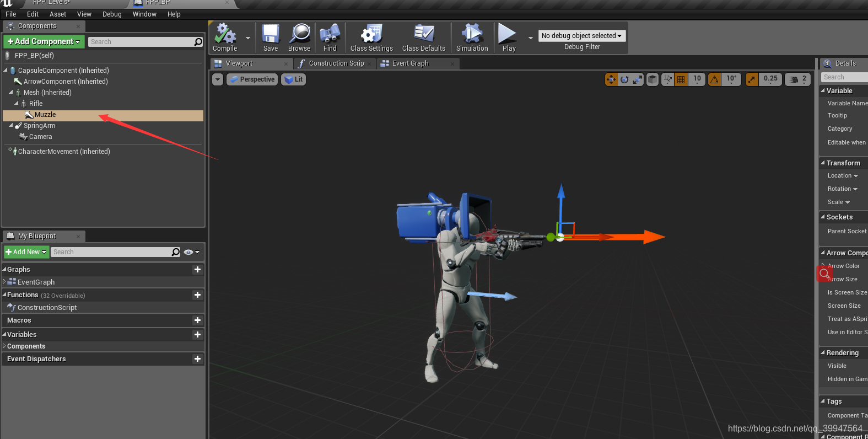The width and height of the screenshot is (868, 439).
Task: Collapse the Transform section in Details
Action: tap(823, 163)
